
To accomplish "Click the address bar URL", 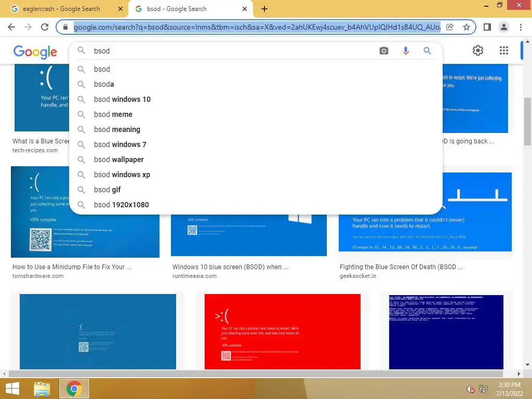I will click(x=257, y=27).
